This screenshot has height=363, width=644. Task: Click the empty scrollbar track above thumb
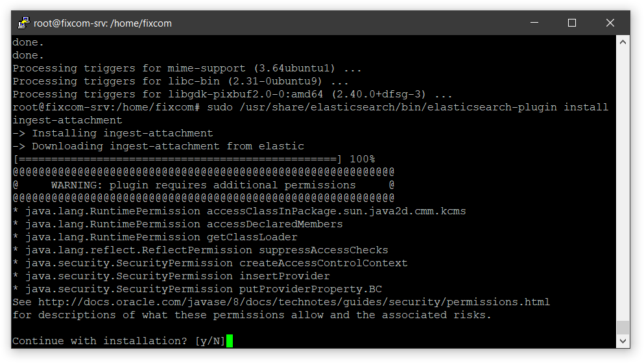pos(623,184)
